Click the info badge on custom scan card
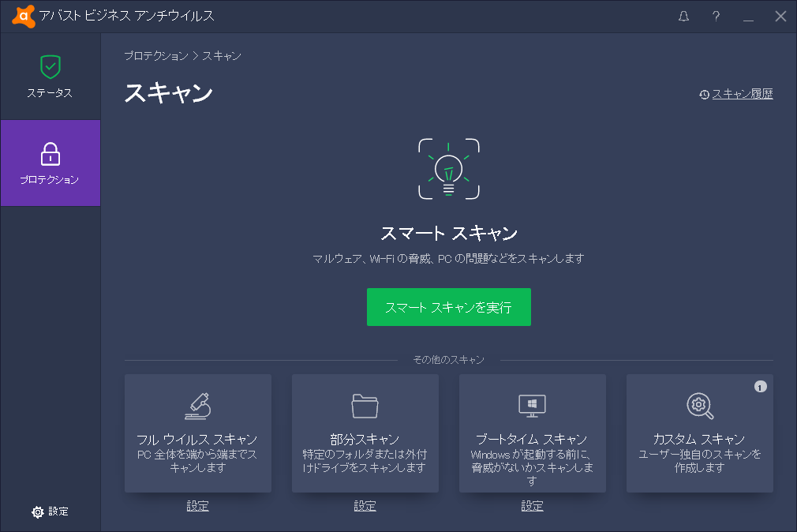Image resolution: width=797 pixels, height=532 pixels. [761, 387]
